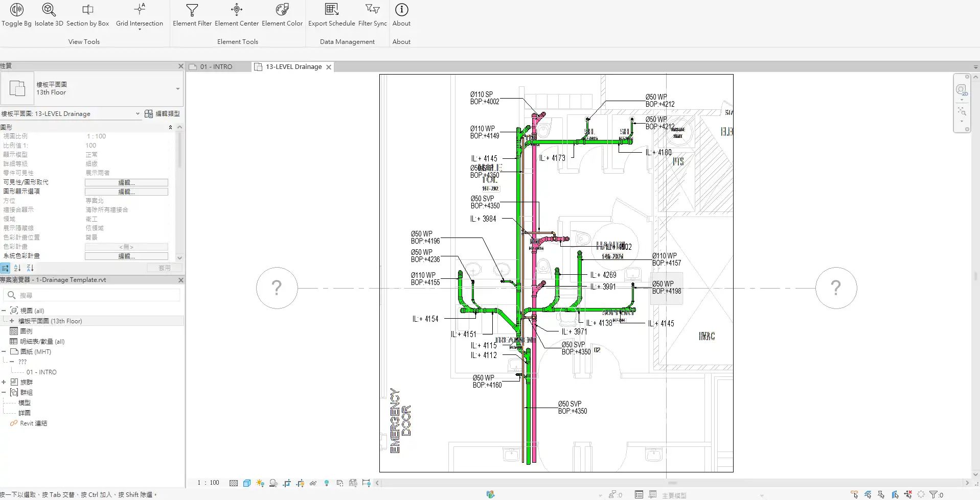Click 編輯 button for 可見性/圖形取代
This screenshot has height=500, width=980.
pyautogui.click(x=126, y=182)
